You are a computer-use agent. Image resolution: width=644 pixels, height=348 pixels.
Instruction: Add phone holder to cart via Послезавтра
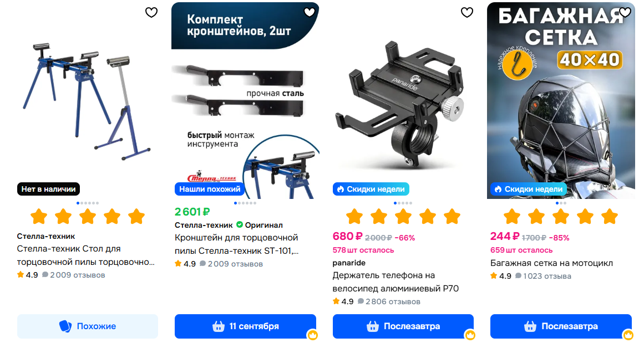[403, 326]
